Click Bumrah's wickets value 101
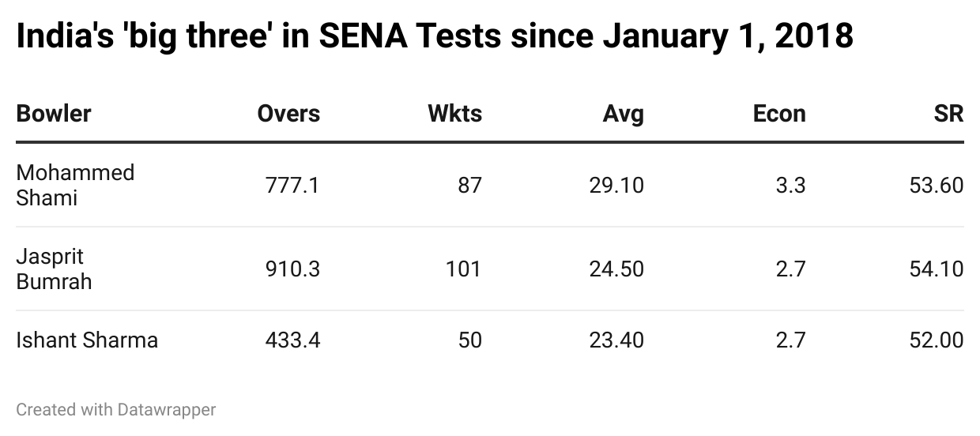This screenshot has width=980, height=436. click(463, 269)
